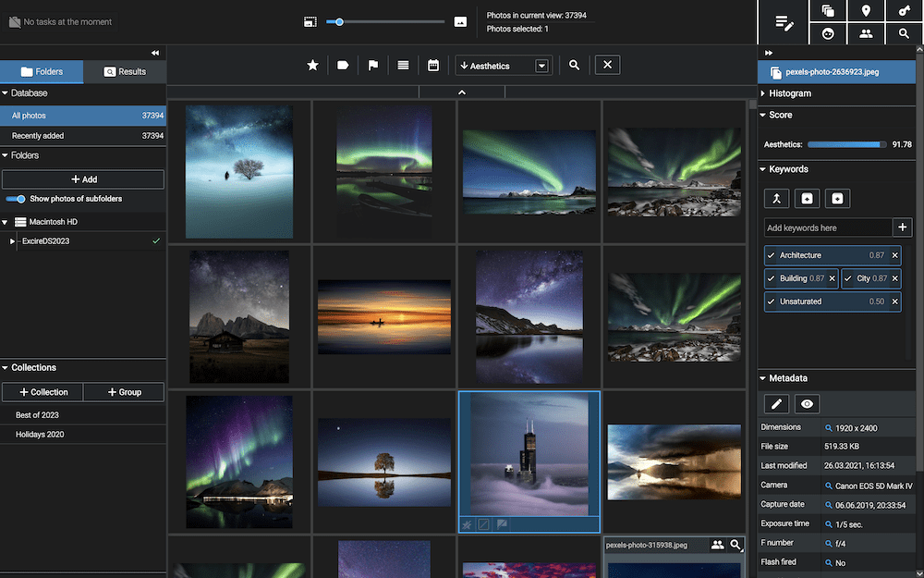The image size is (924, 578).
Task: Click the star rating filter icon
Action: coord(313,66)
